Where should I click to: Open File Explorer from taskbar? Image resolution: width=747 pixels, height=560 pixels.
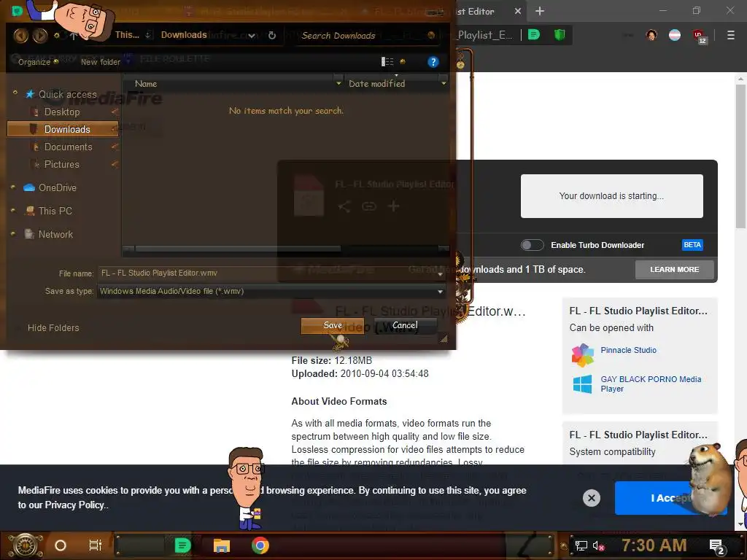tap(222, 545)
